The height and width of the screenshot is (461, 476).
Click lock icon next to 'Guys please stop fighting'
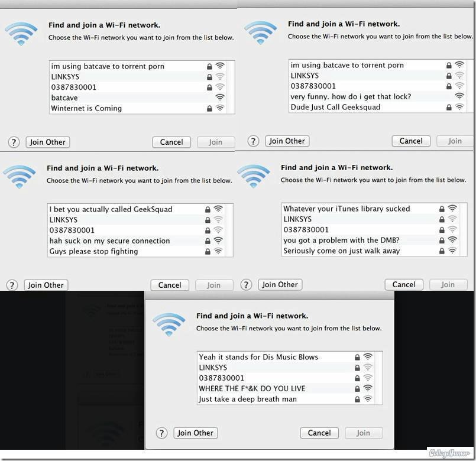tap(208, 251)
